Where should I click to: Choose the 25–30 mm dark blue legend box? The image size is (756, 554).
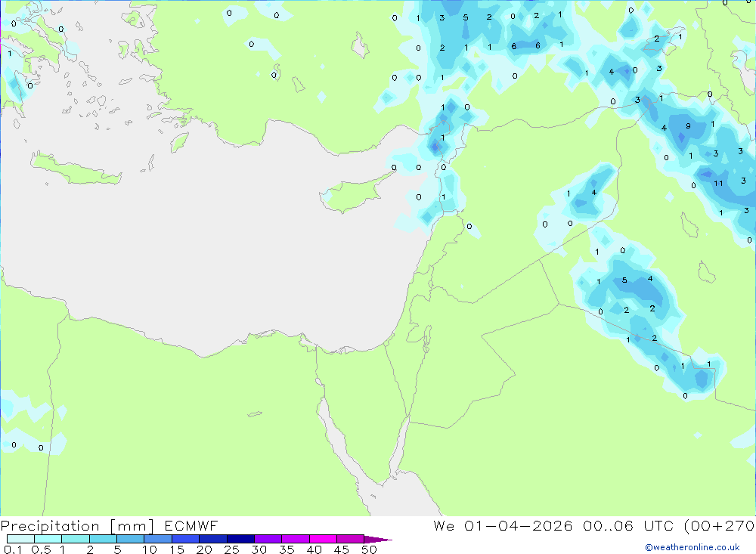click(240, 539)
